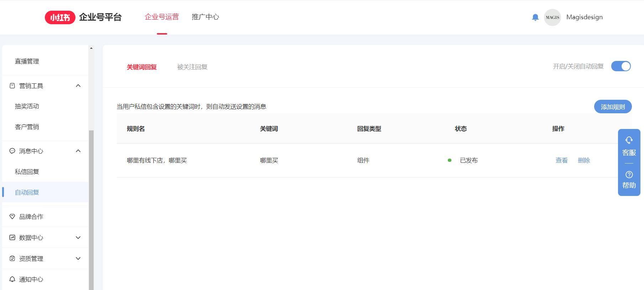Viewport: 644px width, 290px height.
Task: Click the 营销工具 bag icon
Action: click(12, 86)
